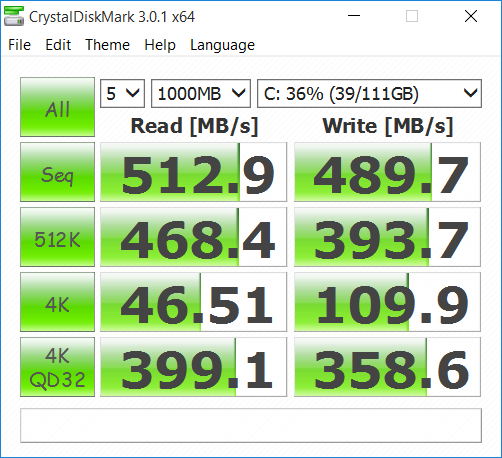Start the 4K QD32 benchmark test
Screen dimensions: 502x458
pos(57,367)
